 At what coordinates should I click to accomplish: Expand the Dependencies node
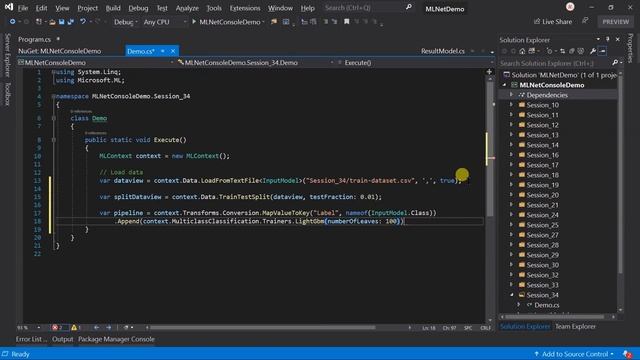point(511,95)
